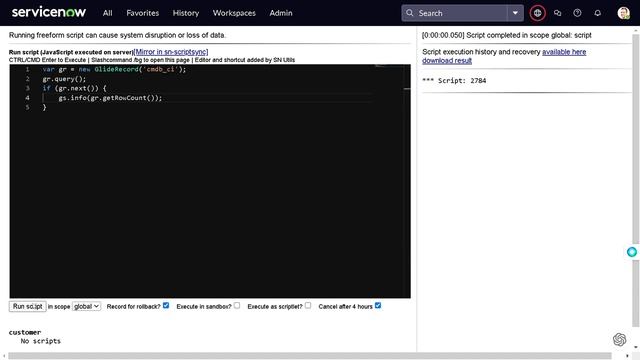
Task: Click the output text '*** Script: 2784'
Action: pos(454,80)
